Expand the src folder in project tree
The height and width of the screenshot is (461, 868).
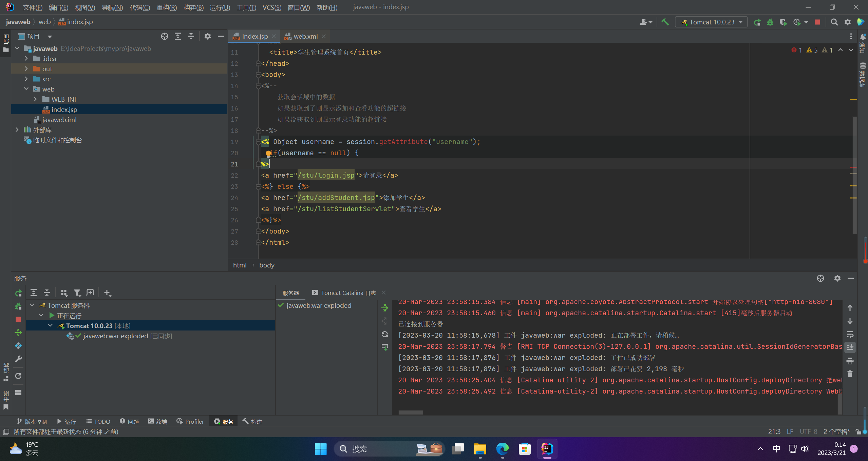(x=26, y=79)
